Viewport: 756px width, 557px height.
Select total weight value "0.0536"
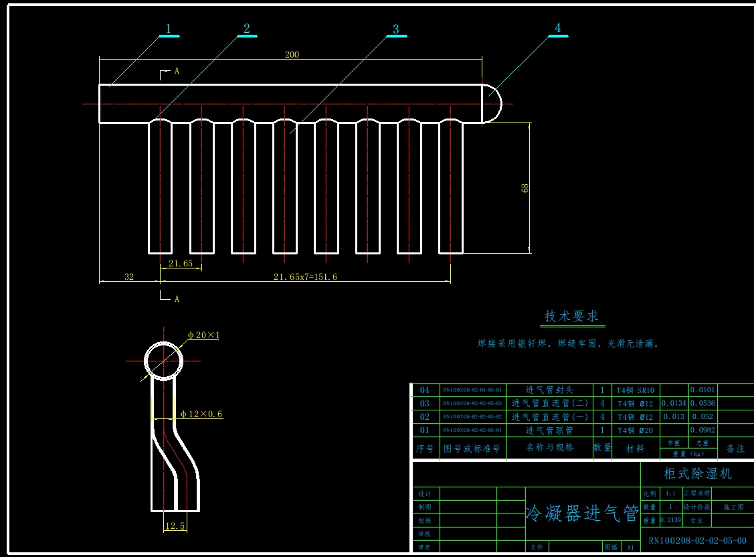pos(702,403)
